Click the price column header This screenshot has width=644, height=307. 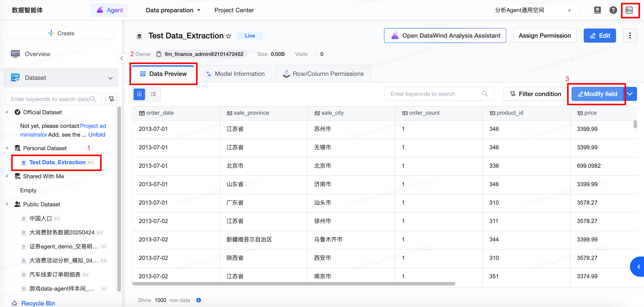603,113
